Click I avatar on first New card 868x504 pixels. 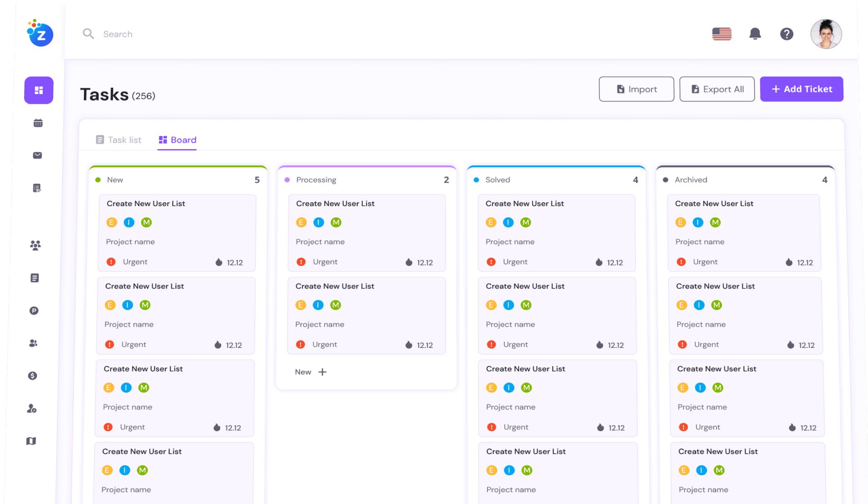point(129,222)
